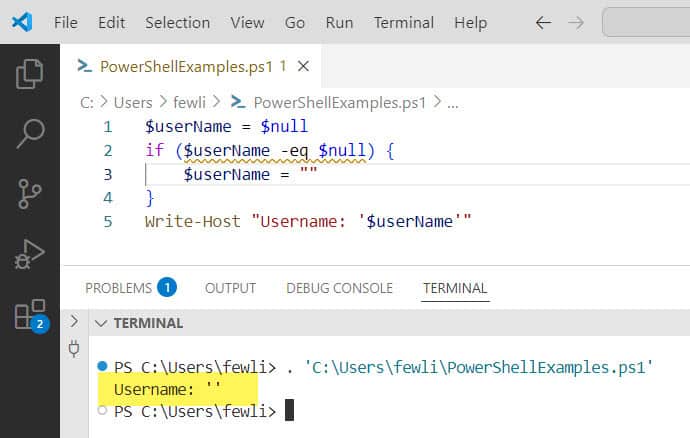Click the command center search box
This screenshot has width=690, height=438.
point(646,22)
